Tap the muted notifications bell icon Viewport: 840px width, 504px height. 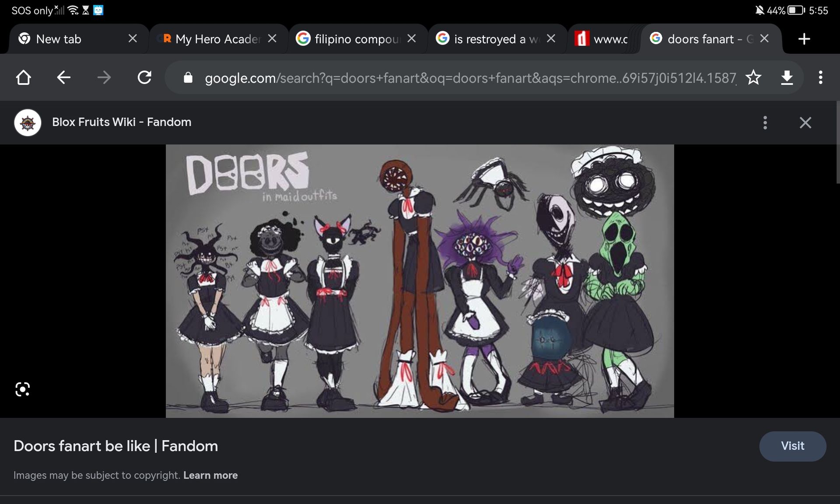pyautogui.click(x=759, y=10)
